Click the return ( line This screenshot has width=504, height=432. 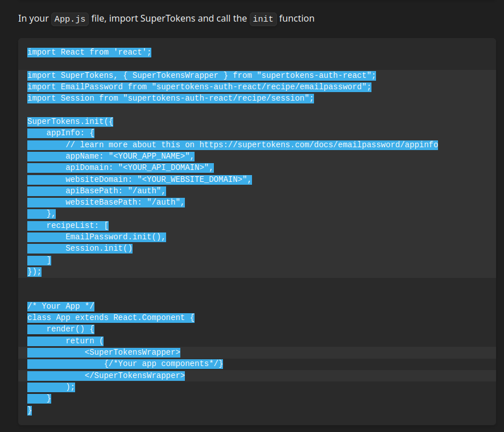(85, 341)
